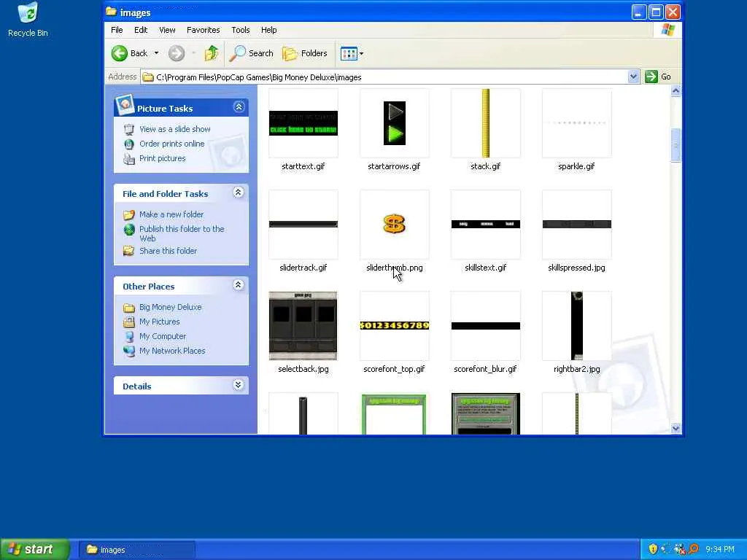Click the green Back arrow icon
This screenshot has width=747, height=560.
[119, 53]
